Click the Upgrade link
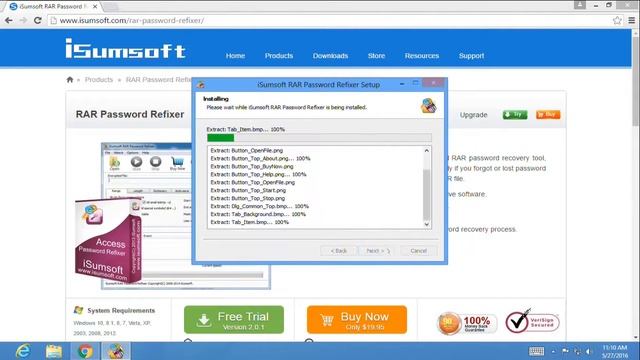Screen dimensions: 640x360 point(473,115)
